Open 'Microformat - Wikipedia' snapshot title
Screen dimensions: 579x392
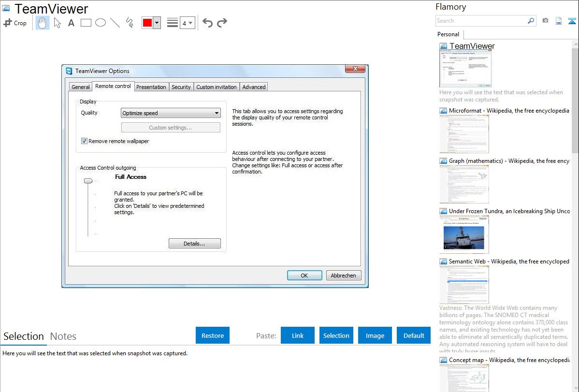(x=509, y=111)
